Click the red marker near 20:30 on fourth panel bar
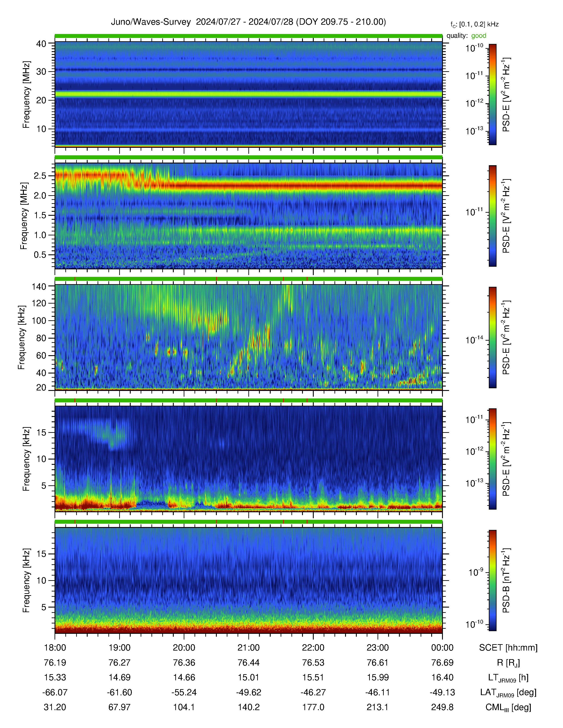Screen dimensions: 563x728 [x=216, y=400]
